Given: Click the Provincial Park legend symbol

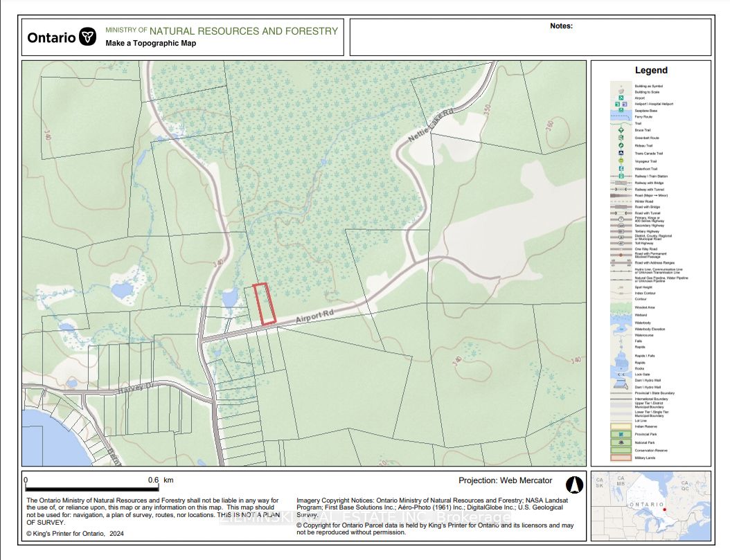Looking at the screenshot, I should [x=621, y=434].
